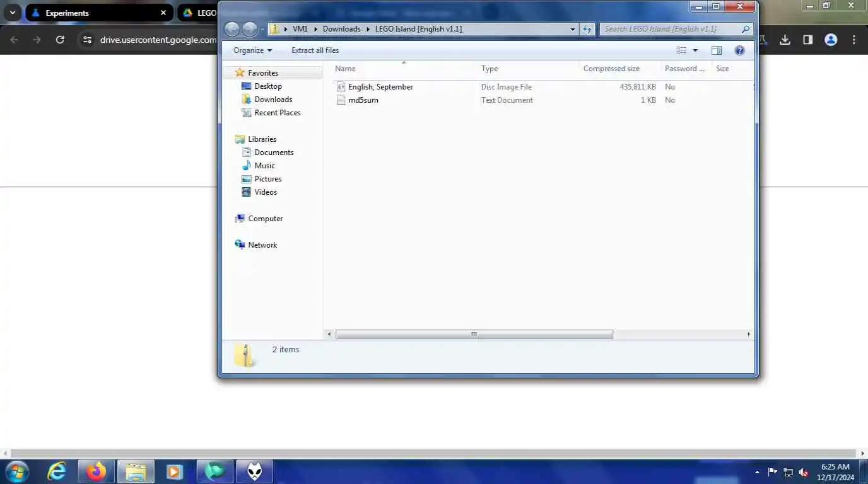
Task: Select Libraries in navigation pane
Action: coord(262,139)
